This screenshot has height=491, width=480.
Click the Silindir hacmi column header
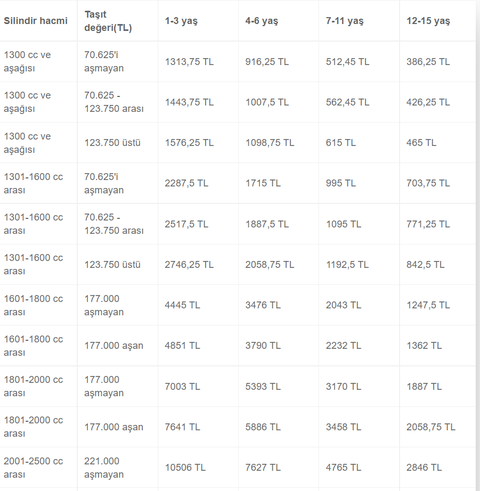pos(36,21)
